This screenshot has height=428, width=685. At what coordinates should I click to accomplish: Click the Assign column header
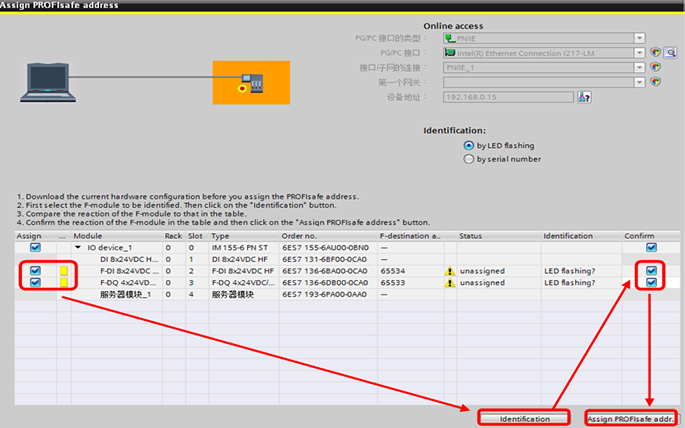pos(29,236)
